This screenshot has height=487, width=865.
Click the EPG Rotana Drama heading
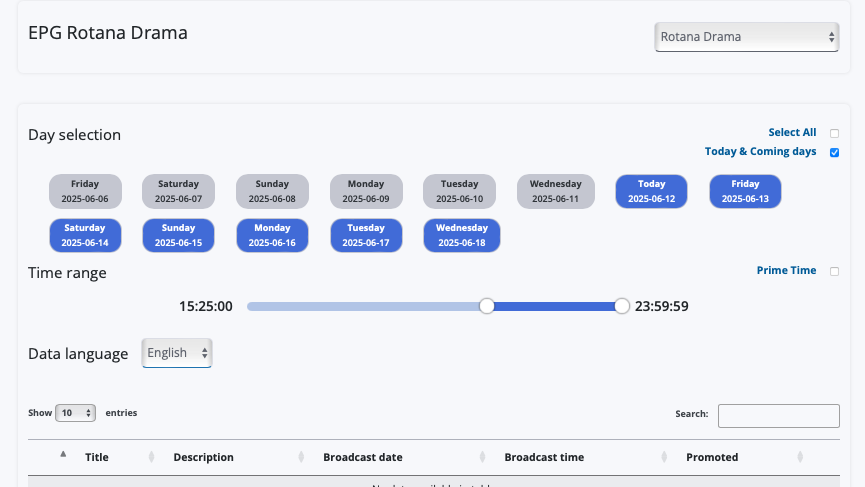[x=108, y=33]
